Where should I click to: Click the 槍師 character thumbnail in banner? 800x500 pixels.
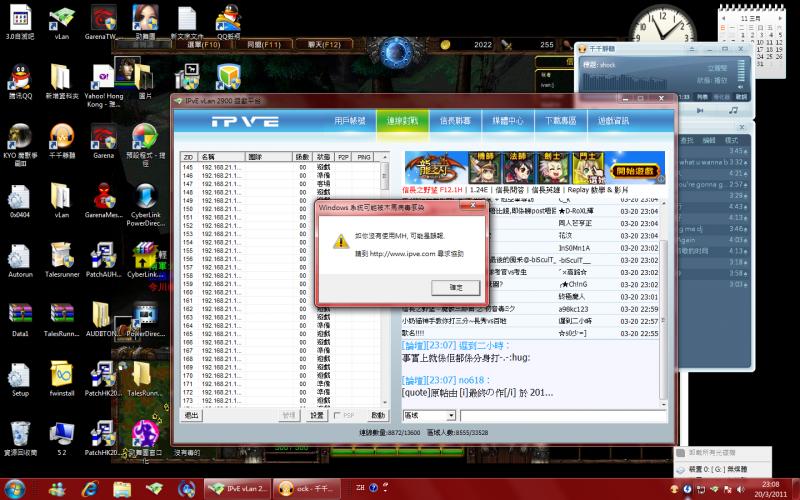(x=485, y=167)
